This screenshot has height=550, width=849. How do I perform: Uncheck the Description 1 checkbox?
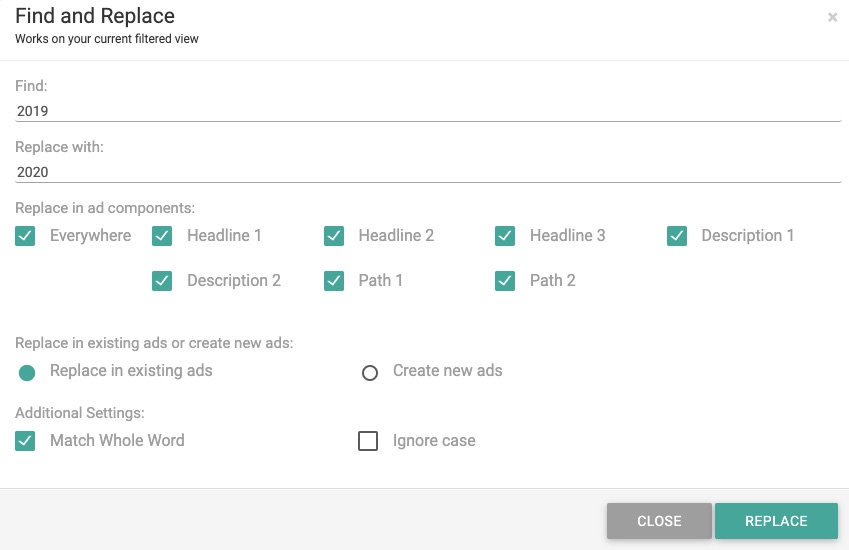point(677,236)
